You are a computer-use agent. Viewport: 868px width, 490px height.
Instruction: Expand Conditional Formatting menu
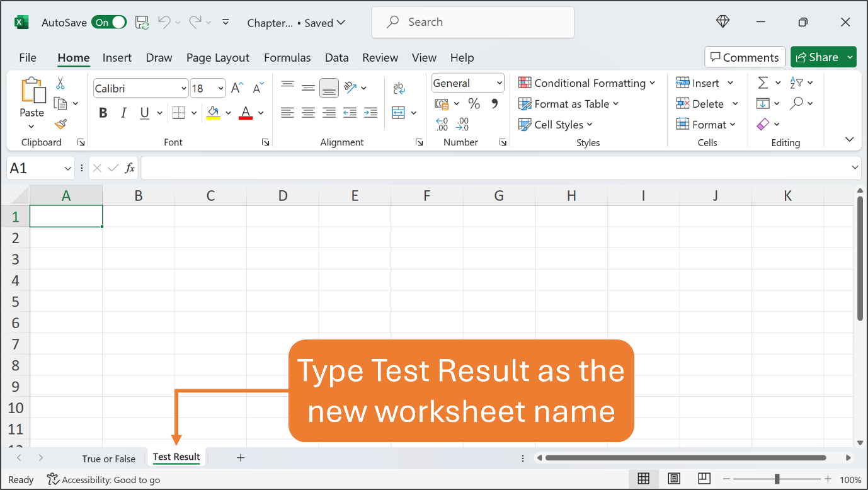coord(586,83)
